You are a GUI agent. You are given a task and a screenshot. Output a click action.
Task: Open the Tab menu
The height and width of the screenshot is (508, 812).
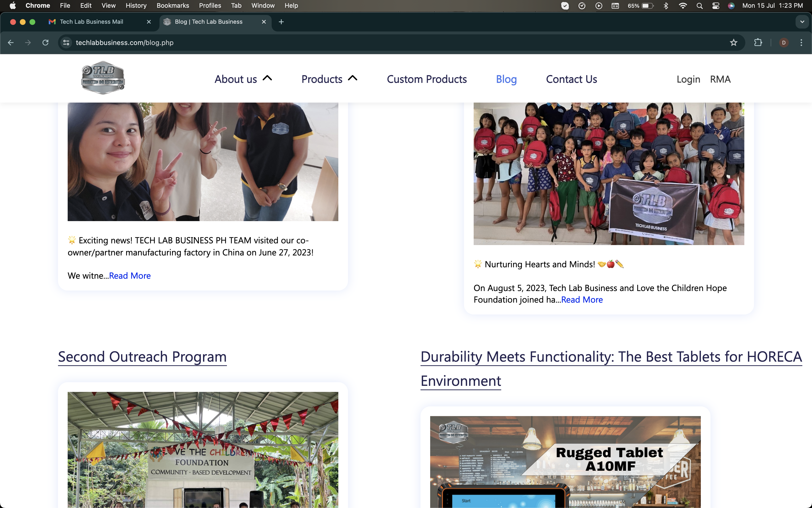(x=236, y=6)
